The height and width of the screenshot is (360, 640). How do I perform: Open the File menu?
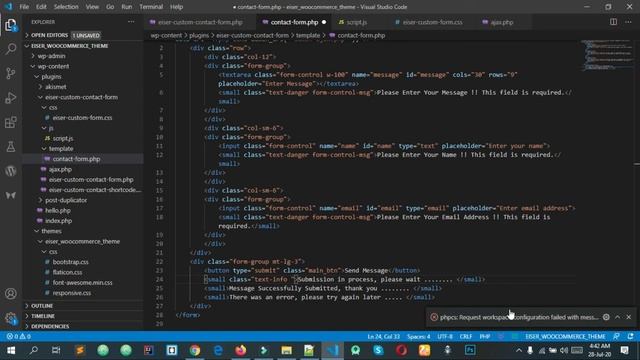[x=24, y=7]
